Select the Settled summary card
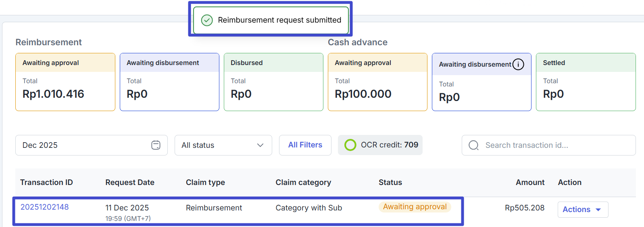The width and height of the screenshot is (644, 227). [586, 82]
